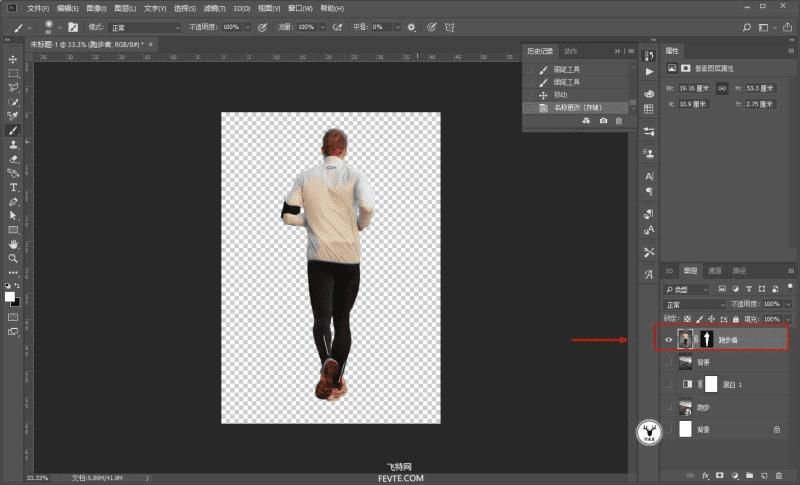The image size is (800, 485).
Task: Toggle visibility of the bottom 背景 layer
Action: [669, 429]
